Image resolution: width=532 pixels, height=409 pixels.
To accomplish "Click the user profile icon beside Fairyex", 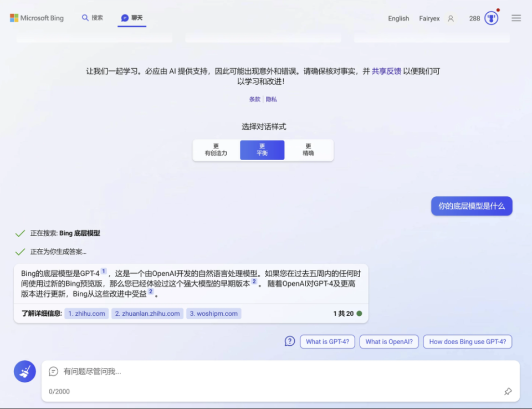I will coord(450,18).
